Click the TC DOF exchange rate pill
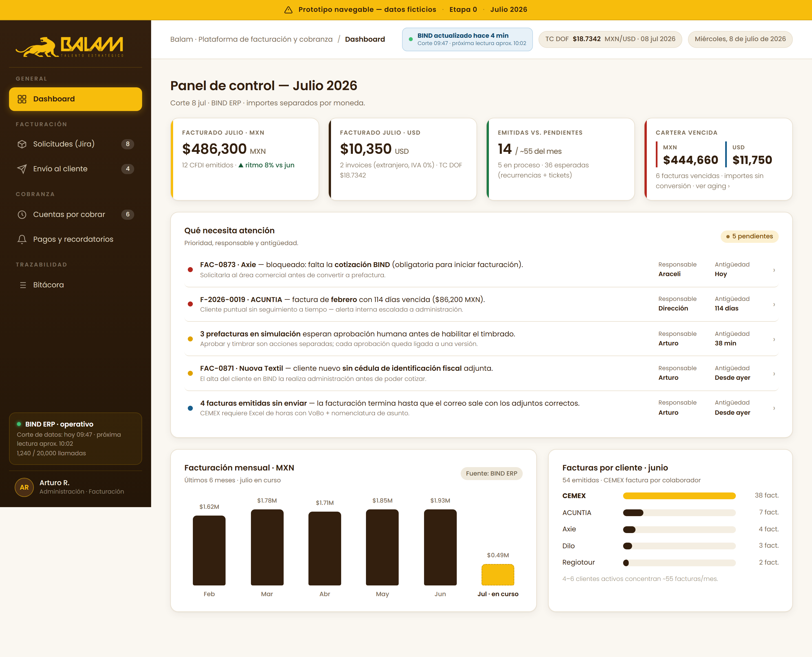The height and width of the screenshot is (657, 812). click(610, 39)
